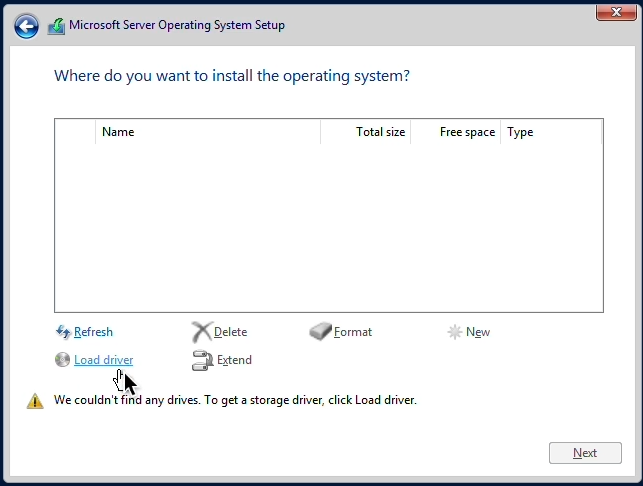Click the yellow warning triangle icon
Screen dimensions: 643x486
(x=35, y=401)
